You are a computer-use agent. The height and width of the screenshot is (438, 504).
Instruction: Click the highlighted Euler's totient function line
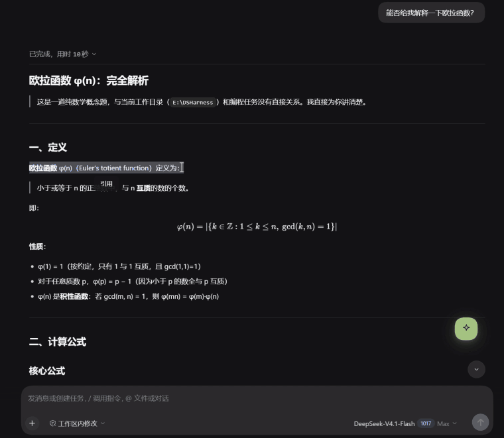(x=106, y=168)
